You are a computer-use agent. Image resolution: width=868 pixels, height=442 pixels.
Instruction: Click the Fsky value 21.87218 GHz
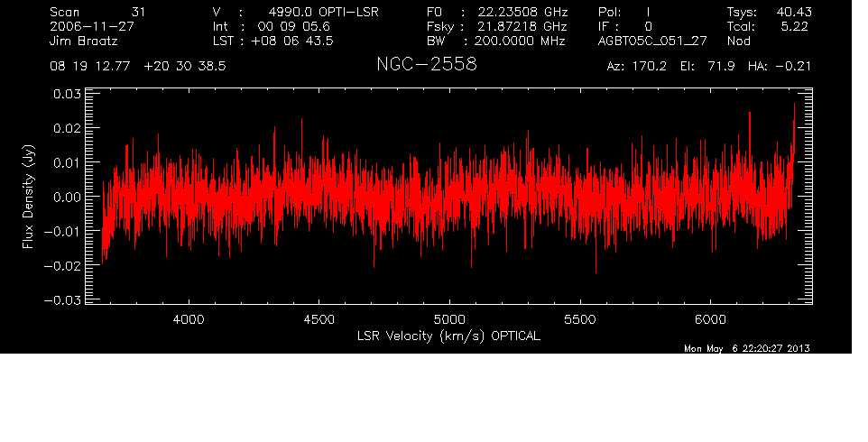(522, 26)
